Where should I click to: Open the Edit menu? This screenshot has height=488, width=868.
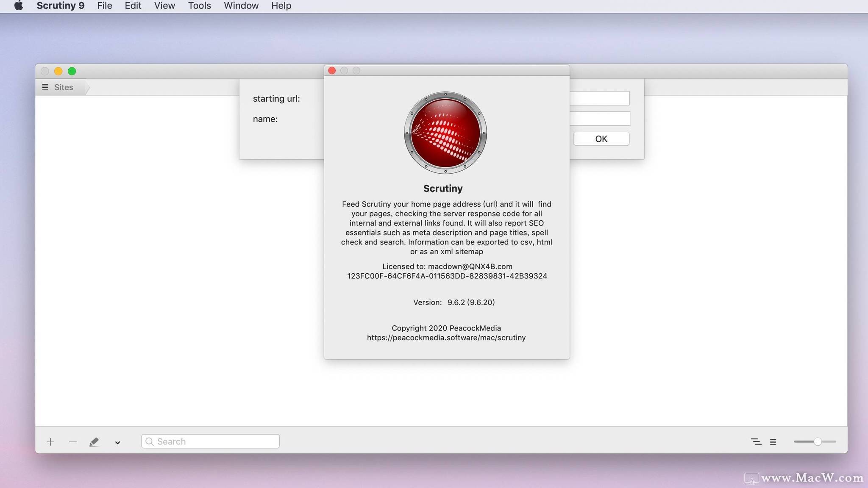(133, 6)
